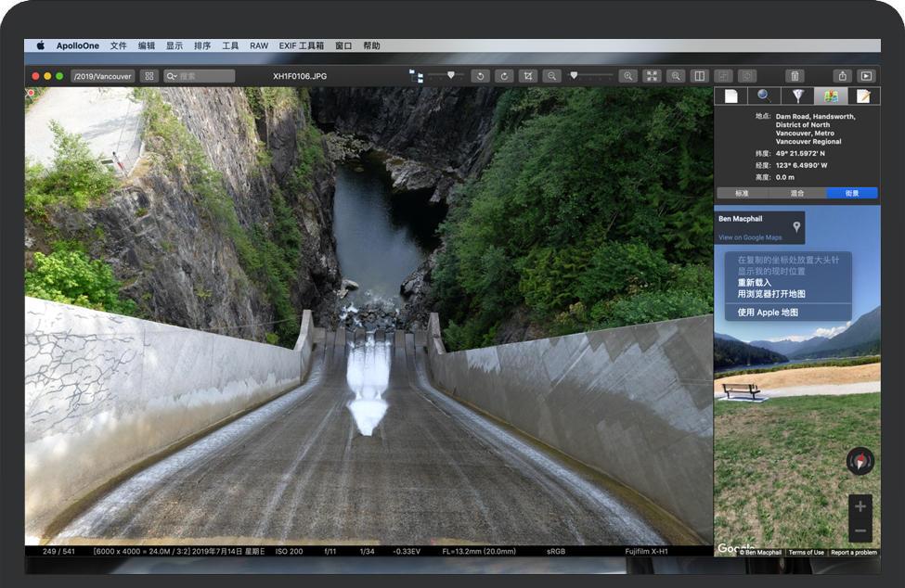Zoom in on the Street View

860,506
